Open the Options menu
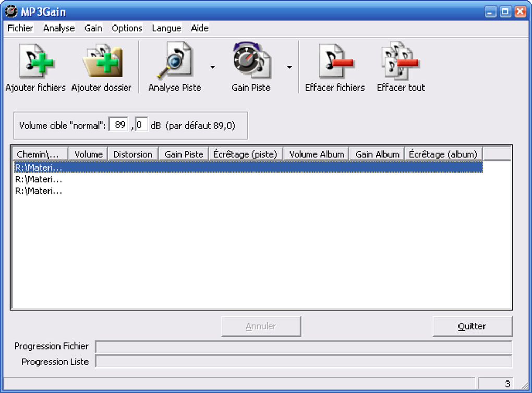Image resolution: width=532 pixels, height=393 pixels. coord(127,28)
